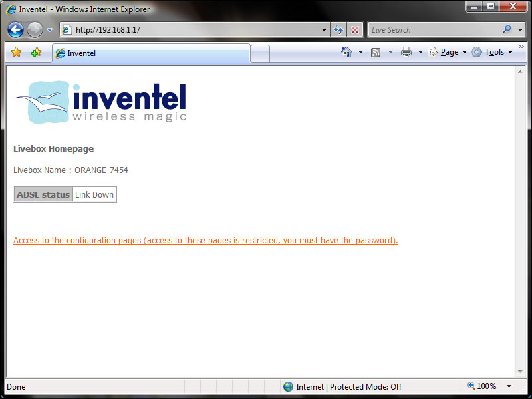Click the Inventel wireless magic logo

tap(100, 102)
